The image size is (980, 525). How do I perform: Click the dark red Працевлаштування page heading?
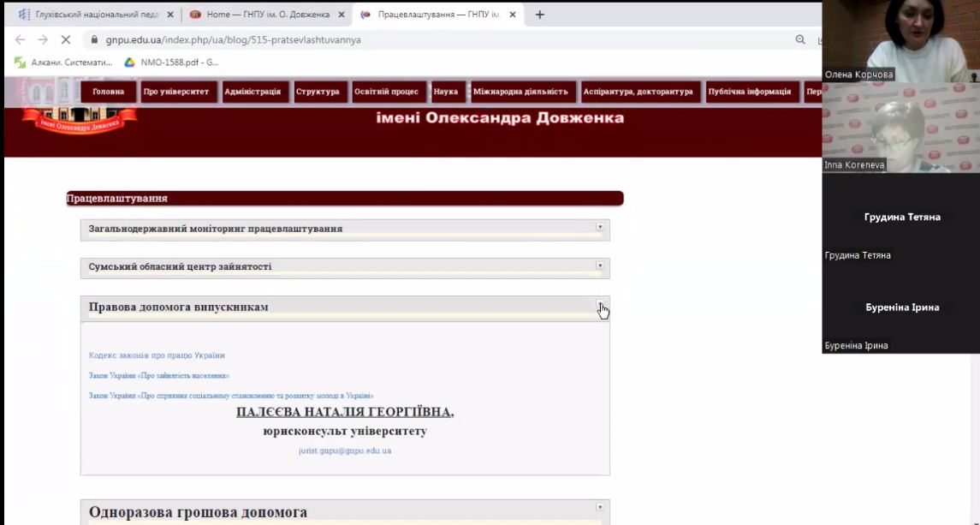point(345,199)
